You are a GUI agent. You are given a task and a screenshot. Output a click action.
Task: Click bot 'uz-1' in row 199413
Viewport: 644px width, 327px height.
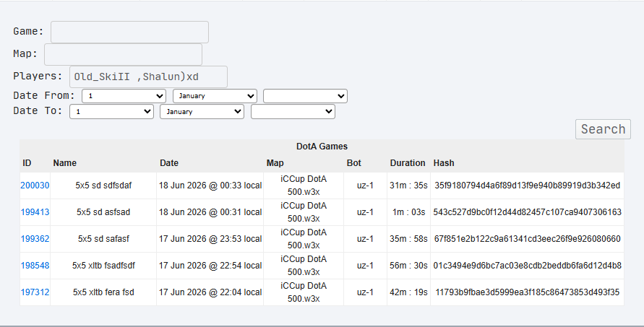365,212
